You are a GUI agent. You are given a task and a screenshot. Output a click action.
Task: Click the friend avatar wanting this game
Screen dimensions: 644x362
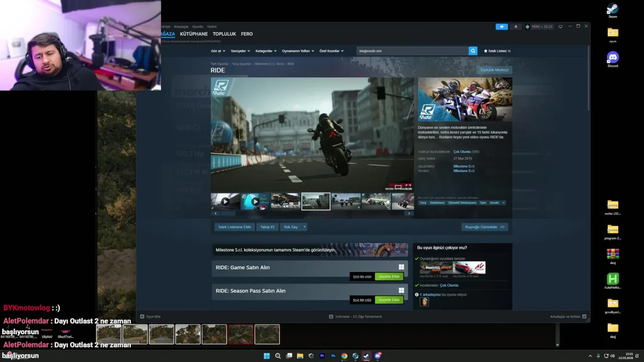pyautogui.click(x=425, y=302)
